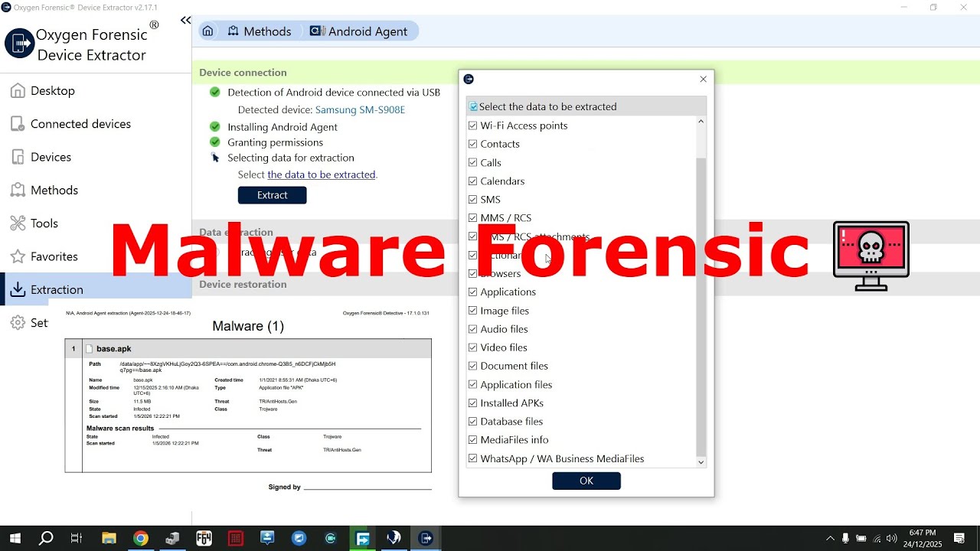This screenshot has width=980, height=551.
Task: Open the taskbar clock and date
Action: [x=923, y=539]
